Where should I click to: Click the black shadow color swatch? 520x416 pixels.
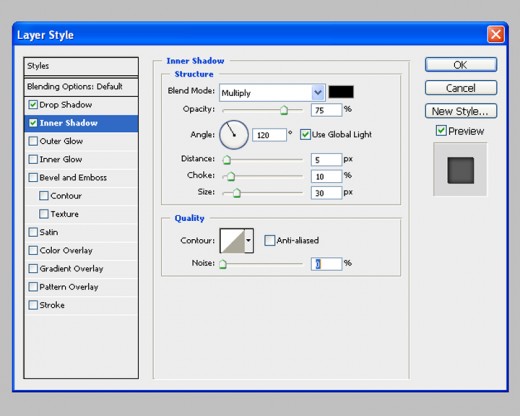coord(341,92)
